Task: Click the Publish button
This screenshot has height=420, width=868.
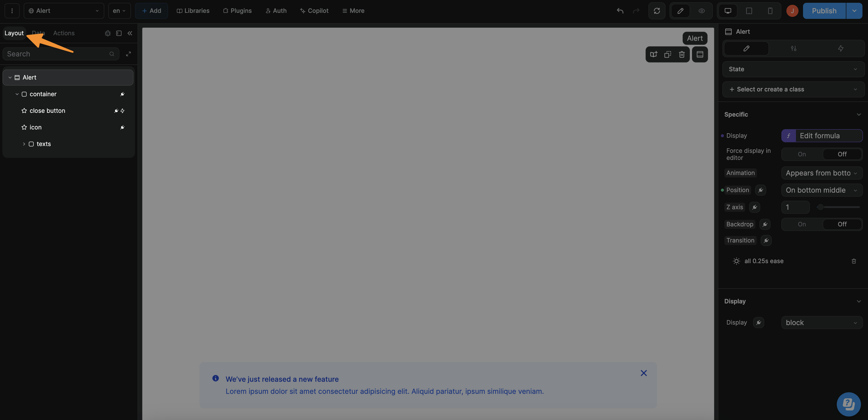Action: pos(824,11)
